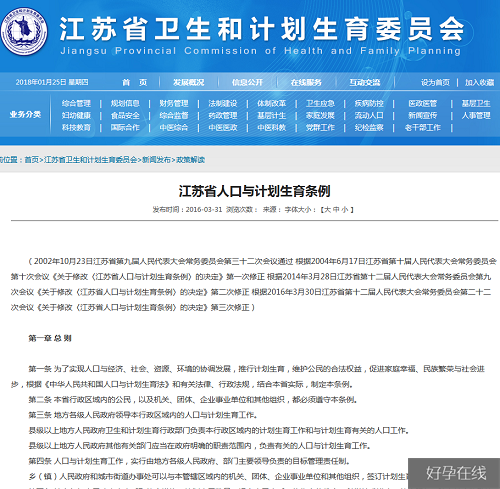The width and height of the screenshot is (500, 489).
Task: Click 江苏省卫生和计划生育委员会 breadcrumb link
Action: coord(90,160)
